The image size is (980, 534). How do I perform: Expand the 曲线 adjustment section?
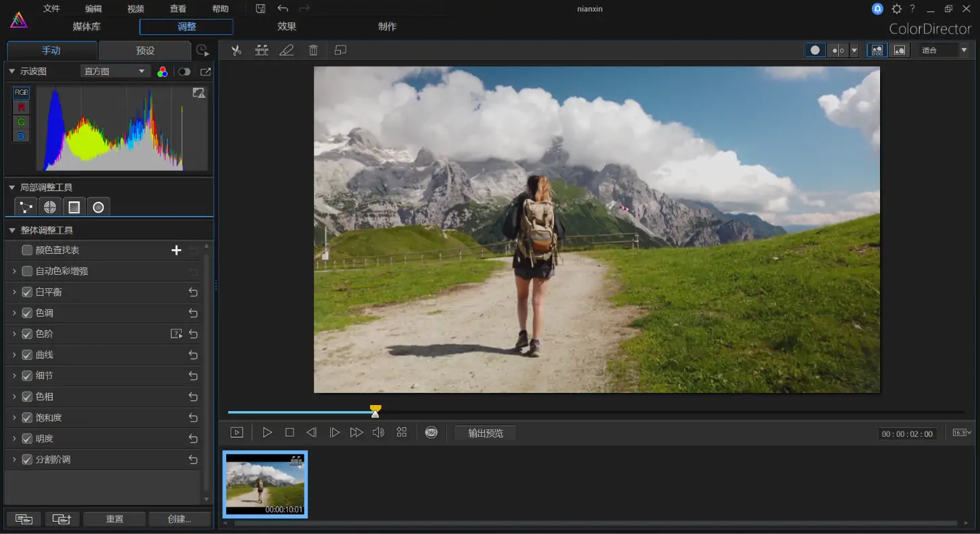14,354
